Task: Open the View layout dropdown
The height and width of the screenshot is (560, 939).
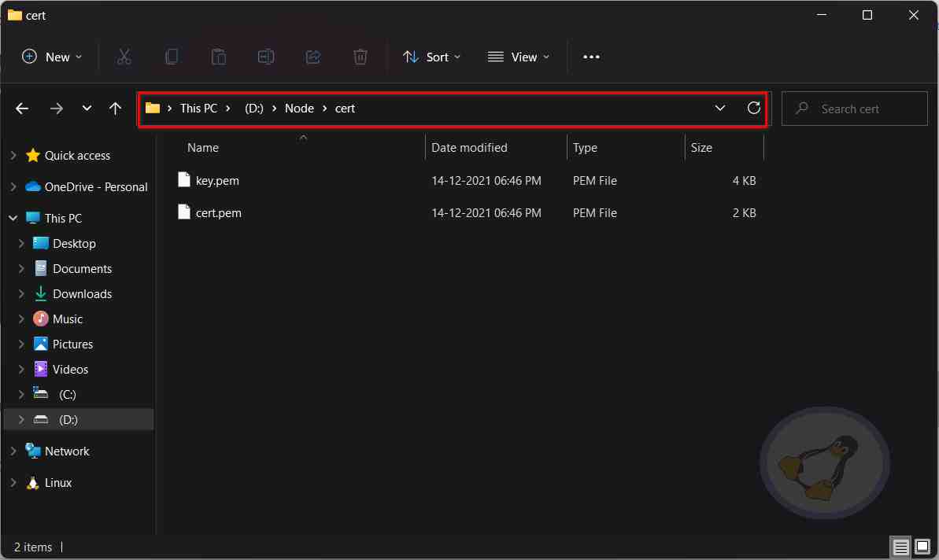Action: pos(519,57)
